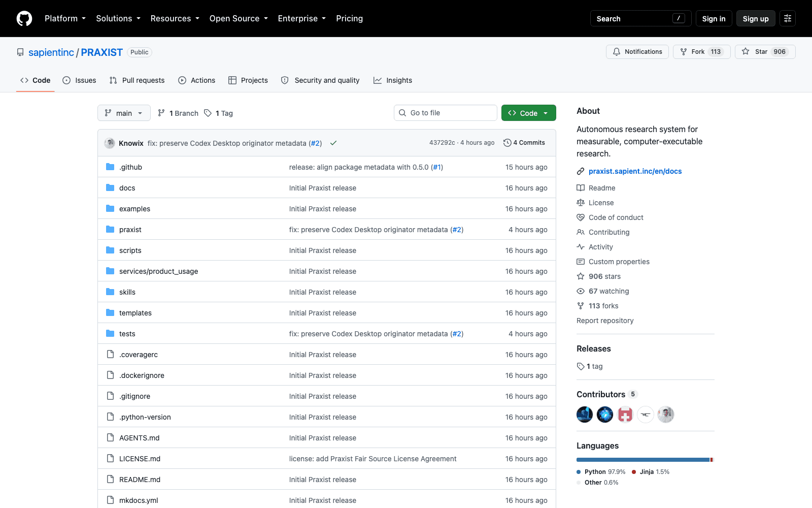Click the tests folder icon
The height and width of the screenshot is (508, 812).
point(110,333)
